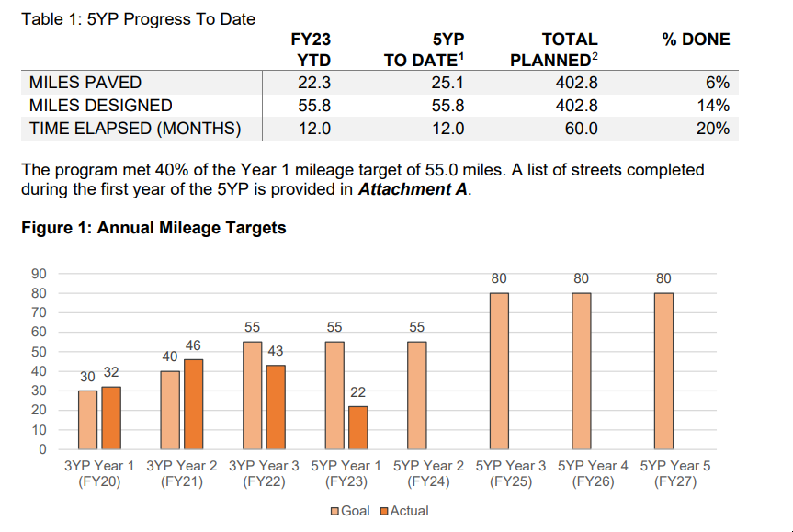Click the % DONE column header

pos(696,40)
